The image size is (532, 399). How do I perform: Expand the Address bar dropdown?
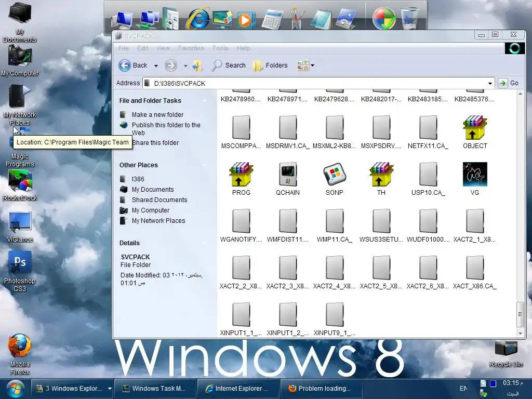coord(490,83)
